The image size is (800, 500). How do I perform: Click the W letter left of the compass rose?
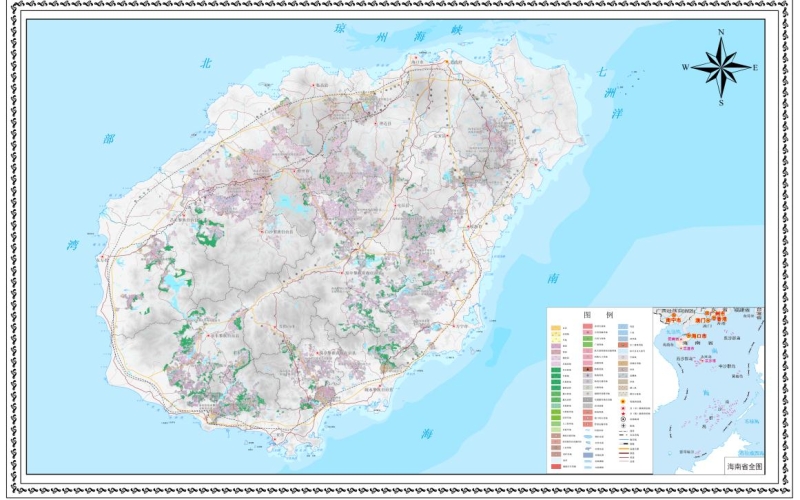click(686, 68)
